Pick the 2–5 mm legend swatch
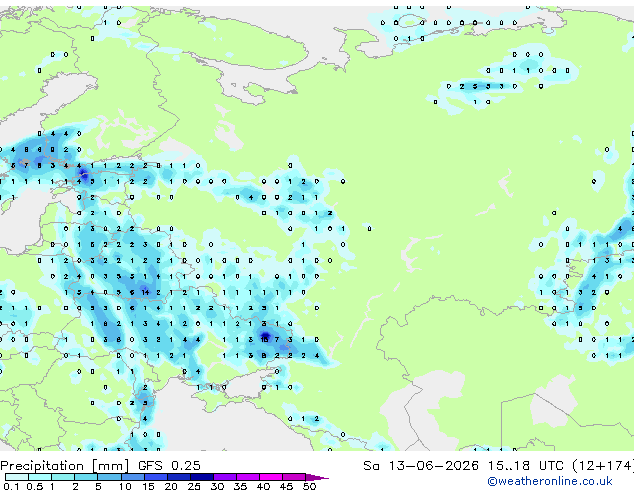Screen dimensions: 634x490 pos(86,477)
